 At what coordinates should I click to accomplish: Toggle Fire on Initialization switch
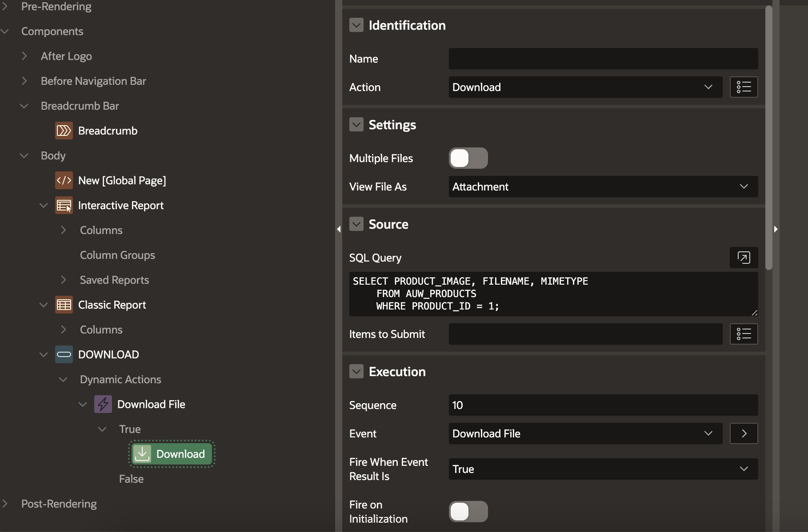(468, 512)
